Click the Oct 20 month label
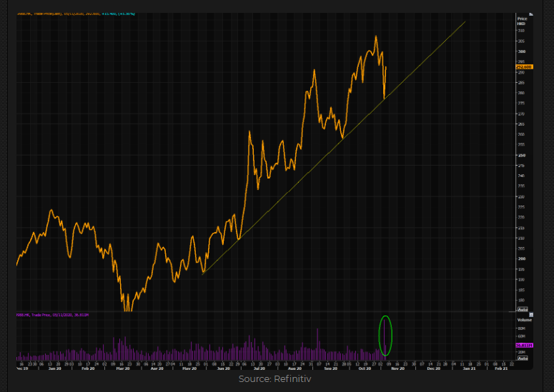 coord(365,368)
